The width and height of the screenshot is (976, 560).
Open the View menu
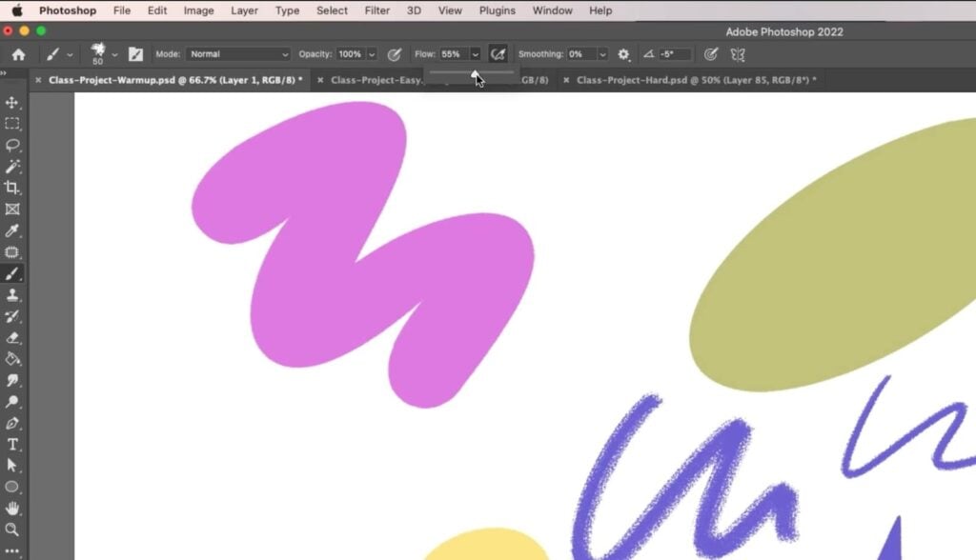[450, 10]
